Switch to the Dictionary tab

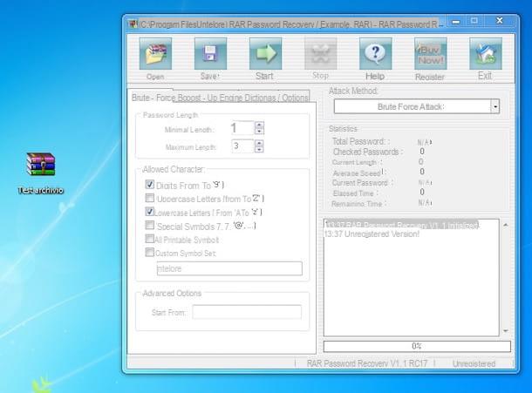click(x=258, y=98)
